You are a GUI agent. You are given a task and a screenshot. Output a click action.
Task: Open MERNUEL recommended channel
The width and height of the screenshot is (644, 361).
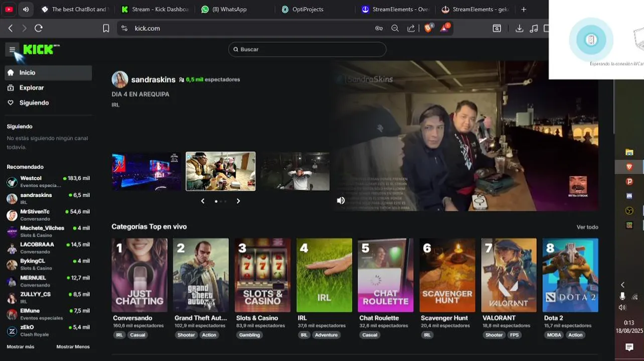[x=48, y=281]
